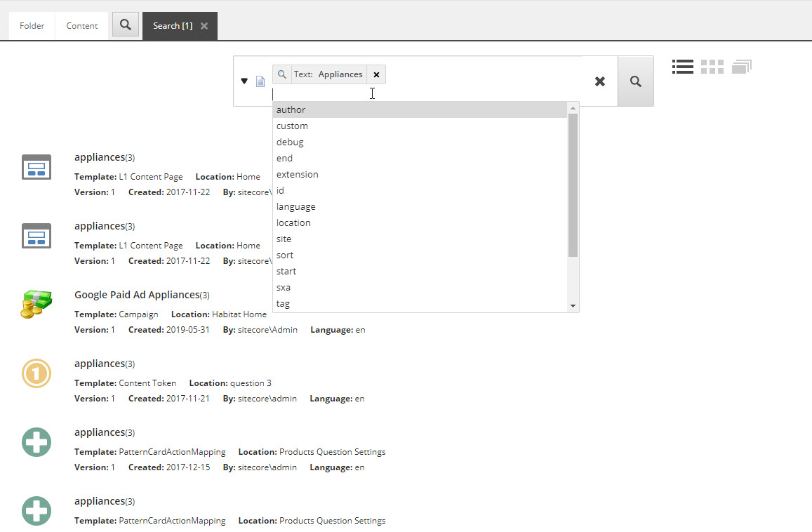Click the first L1 Content Page icon

(x=36, y=167)
